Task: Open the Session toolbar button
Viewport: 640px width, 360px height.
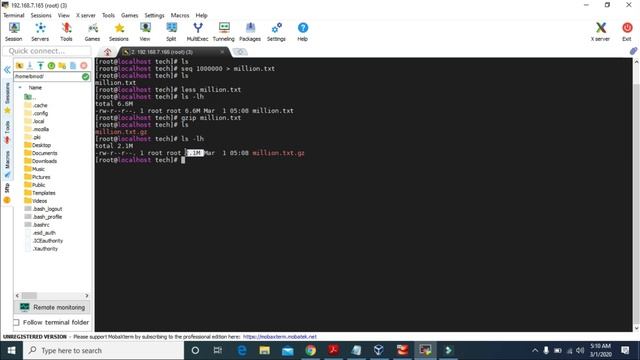Action: tap(13, 32)
